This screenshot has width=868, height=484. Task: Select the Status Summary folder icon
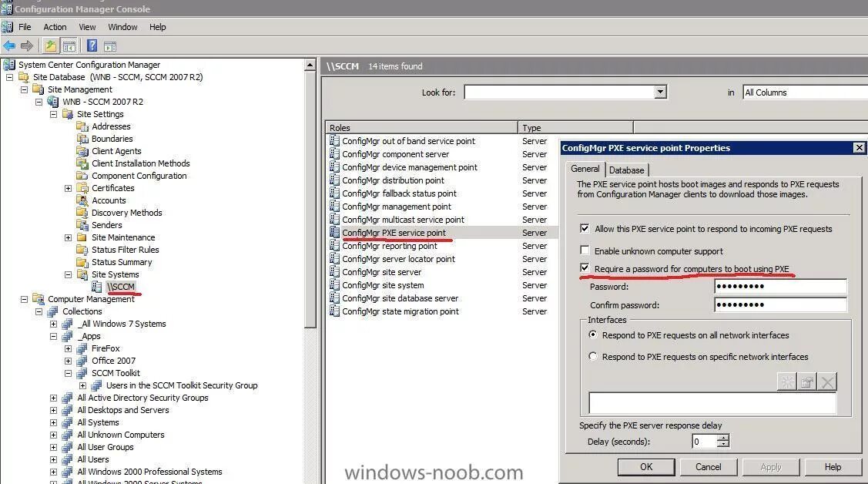82,262
